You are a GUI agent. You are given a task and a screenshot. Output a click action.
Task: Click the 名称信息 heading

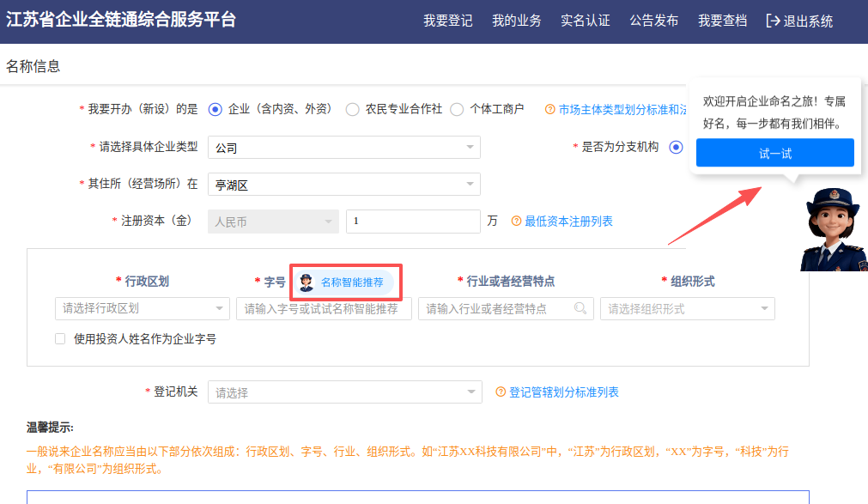(33, 66)
